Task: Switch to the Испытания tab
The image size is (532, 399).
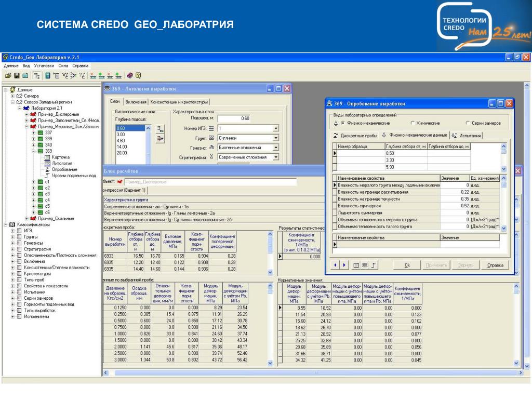Action: click(x=467, y=136)
